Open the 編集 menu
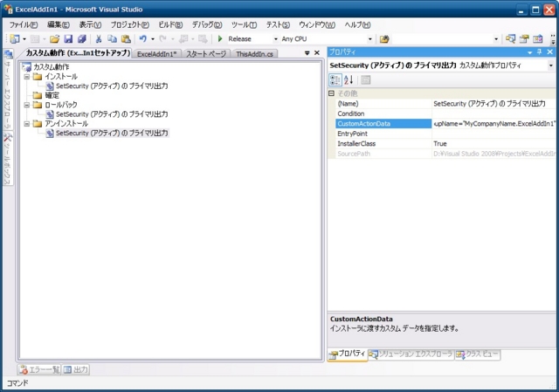The width and height of the screenshot is (559, 392). coord(59,24)
